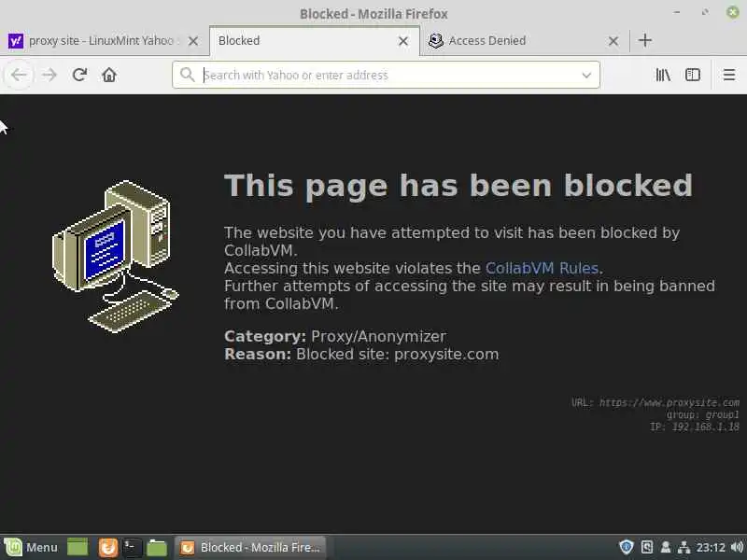
Task: Click the show desktop green icon
Action: [78, 547]
